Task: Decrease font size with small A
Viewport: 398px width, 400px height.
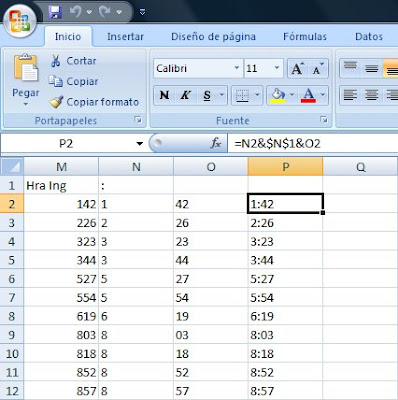Action: tap(318, 69)
